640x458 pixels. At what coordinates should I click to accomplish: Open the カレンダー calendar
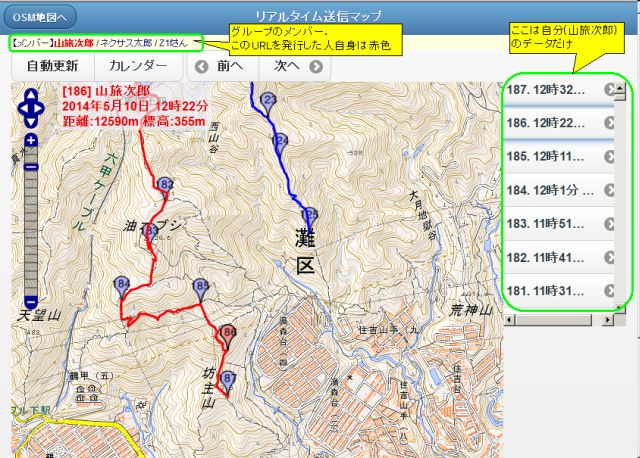coord(138,66)
